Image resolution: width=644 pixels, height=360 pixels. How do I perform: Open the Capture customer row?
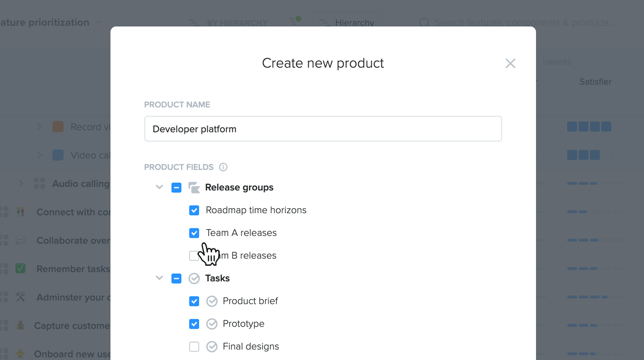72,326
